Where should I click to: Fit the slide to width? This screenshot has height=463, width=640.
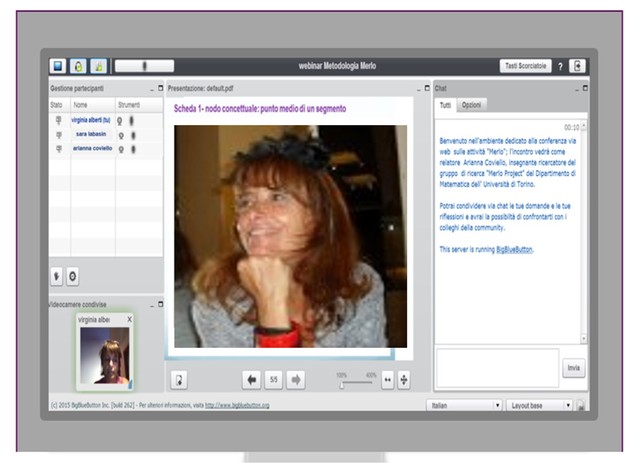pos(387,380)
